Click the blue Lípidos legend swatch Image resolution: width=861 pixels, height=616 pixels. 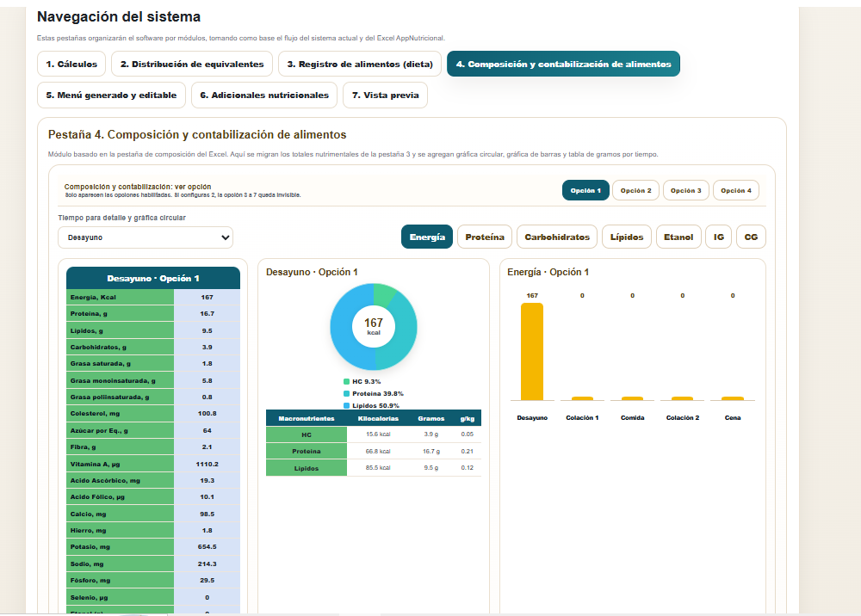(x=346, y=405)
